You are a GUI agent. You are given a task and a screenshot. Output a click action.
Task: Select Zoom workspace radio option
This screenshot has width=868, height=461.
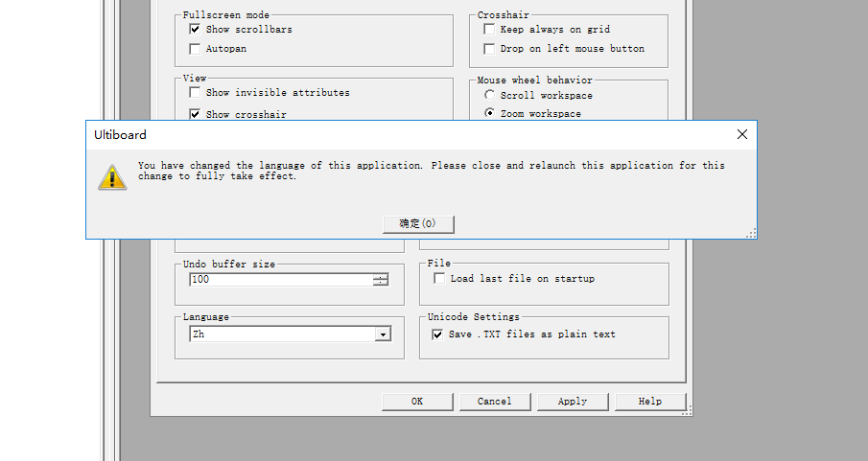tap(489, 113)
